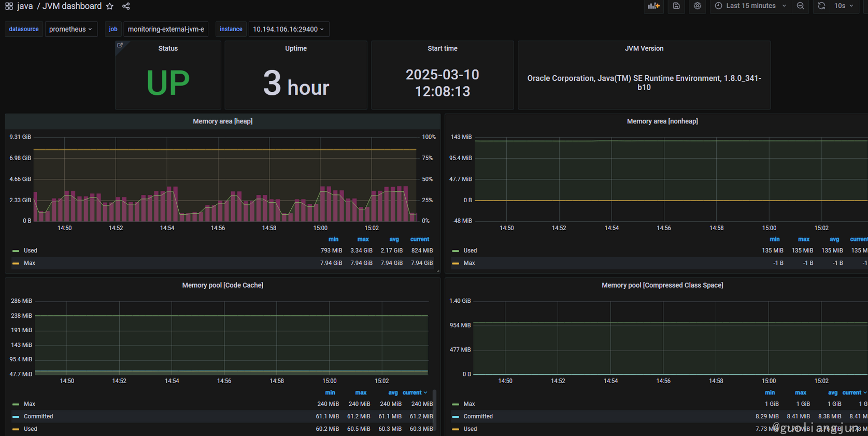
Task: Open the Last 15 minutes time picker
Action: 750,6
